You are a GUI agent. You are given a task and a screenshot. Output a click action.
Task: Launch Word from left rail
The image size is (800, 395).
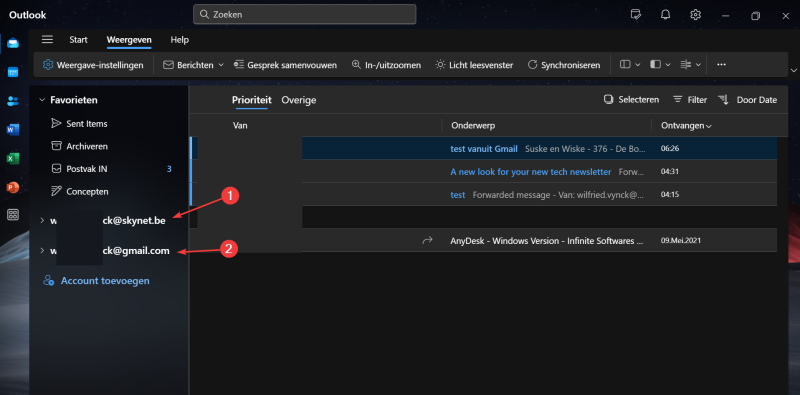(13, 130)
